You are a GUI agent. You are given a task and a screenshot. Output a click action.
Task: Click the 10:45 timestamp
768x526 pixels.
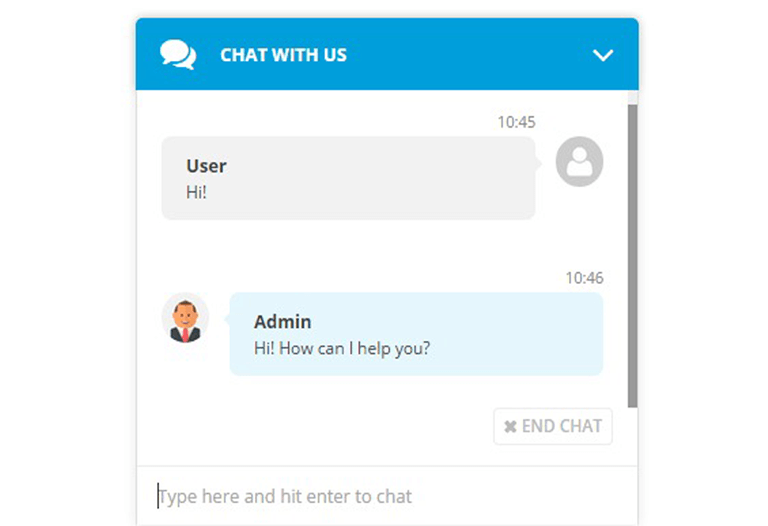click(516, 122)
